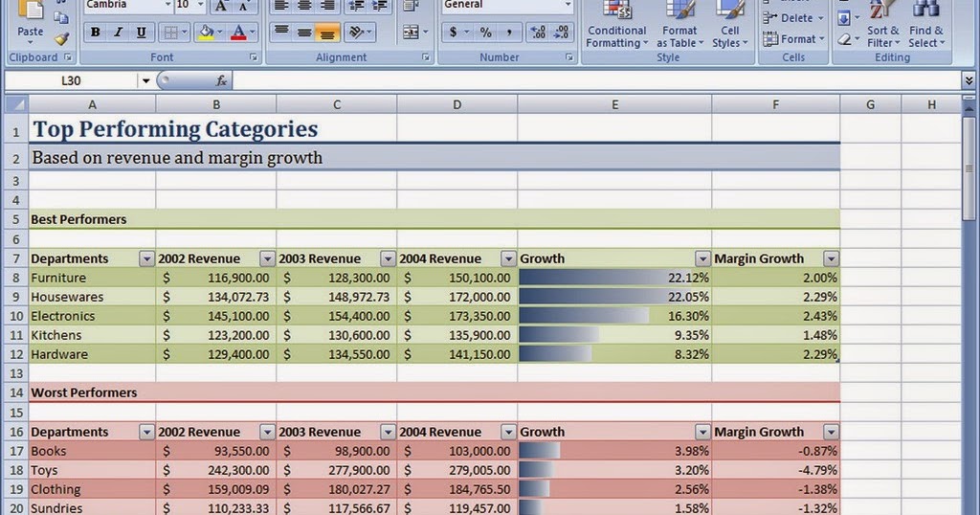
Task: Open Best Performers Departments filter dropdown
Action: tap(146, 258)
